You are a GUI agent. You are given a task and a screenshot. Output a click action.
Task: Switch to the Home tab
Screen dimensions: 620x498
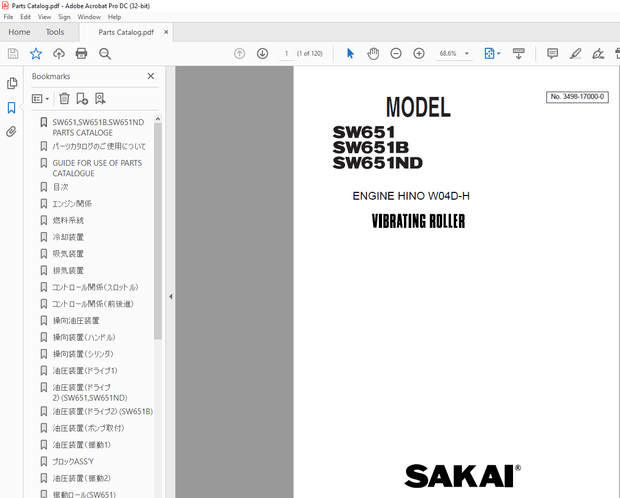point(19,32)
